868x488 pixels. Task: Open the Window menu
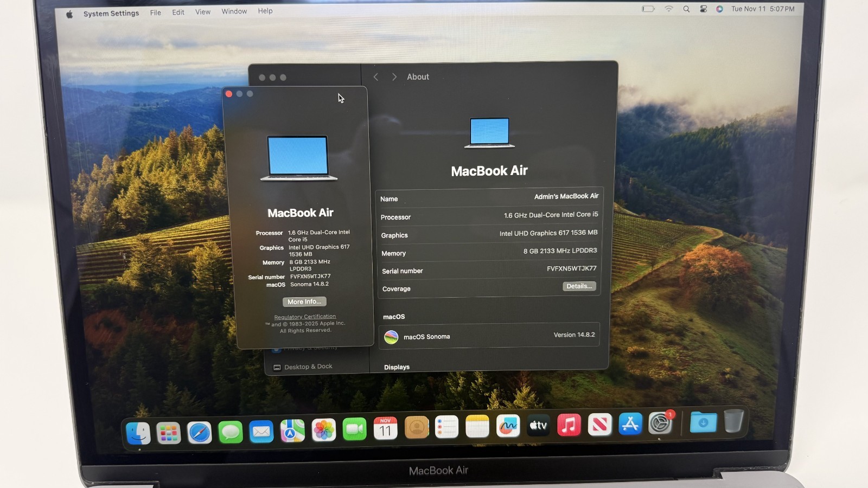tap(234, 11)
